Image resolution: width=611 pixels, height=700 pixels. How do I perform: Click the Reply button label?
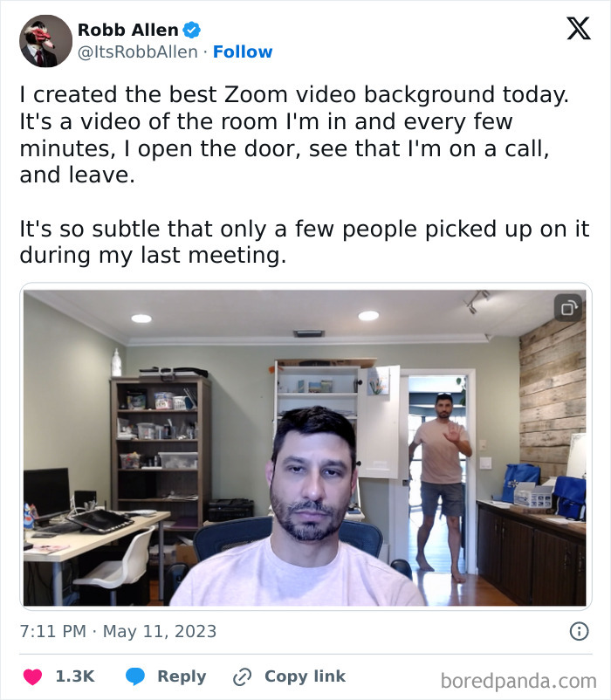pyautogui.click(x=182, y=676)
